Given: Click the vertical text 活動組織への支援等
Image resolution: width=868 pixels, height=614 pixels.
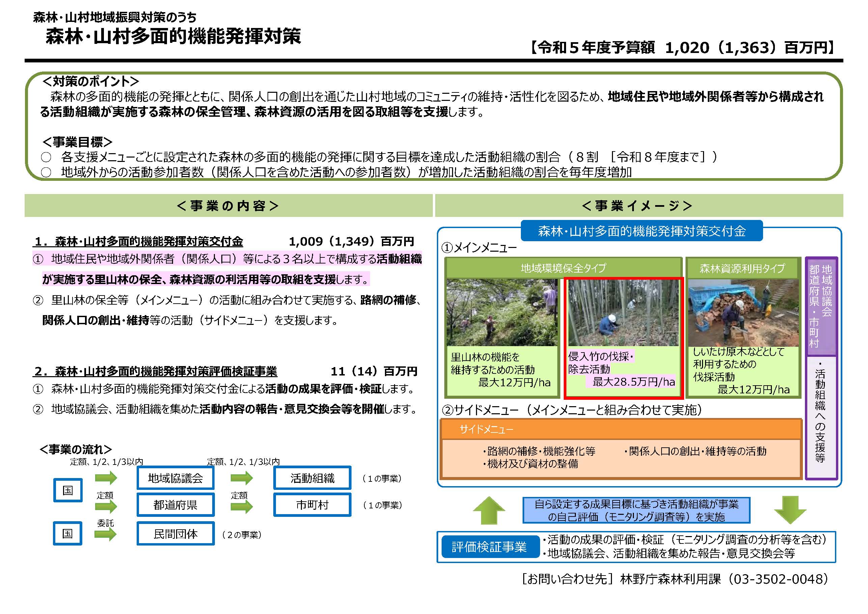Looking at the screenshot, I should (x=820, y=413).
